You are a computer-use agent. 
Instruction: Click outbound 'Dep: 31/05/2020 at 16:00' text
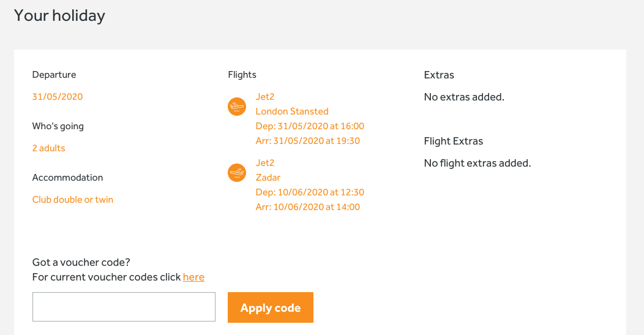pos(310,126)
